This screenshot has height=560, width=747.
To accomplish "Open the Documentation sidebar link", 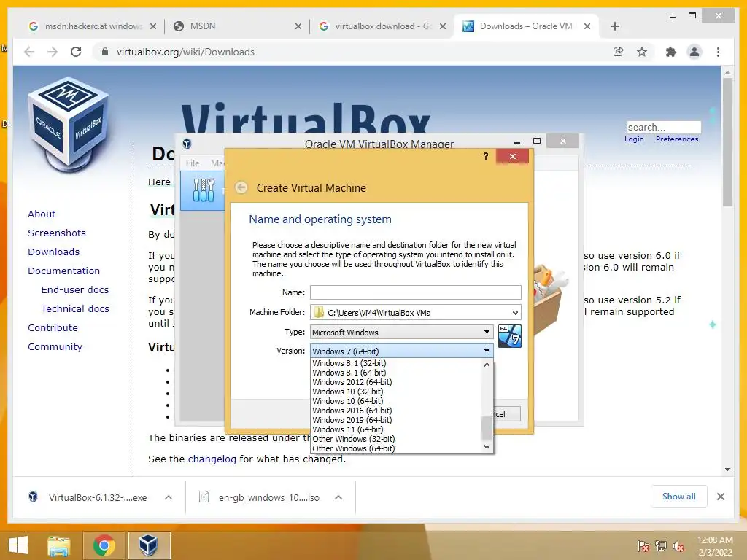I will pos(64,271).
